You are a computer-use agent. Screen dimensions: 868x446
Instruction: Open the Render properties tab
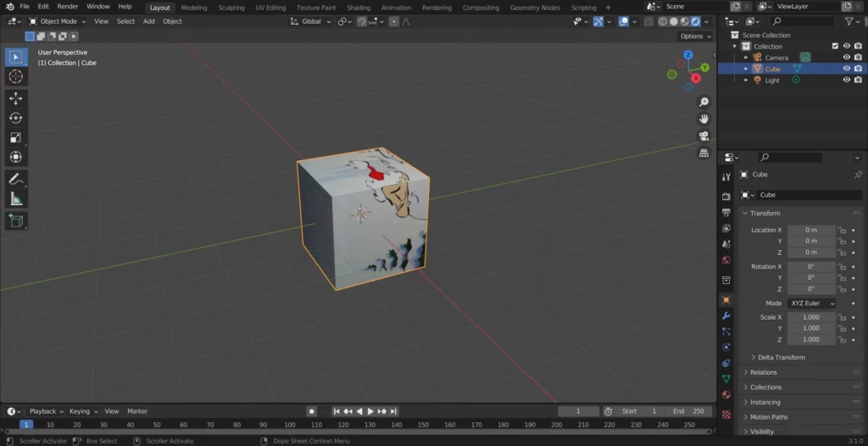point(726,196)
